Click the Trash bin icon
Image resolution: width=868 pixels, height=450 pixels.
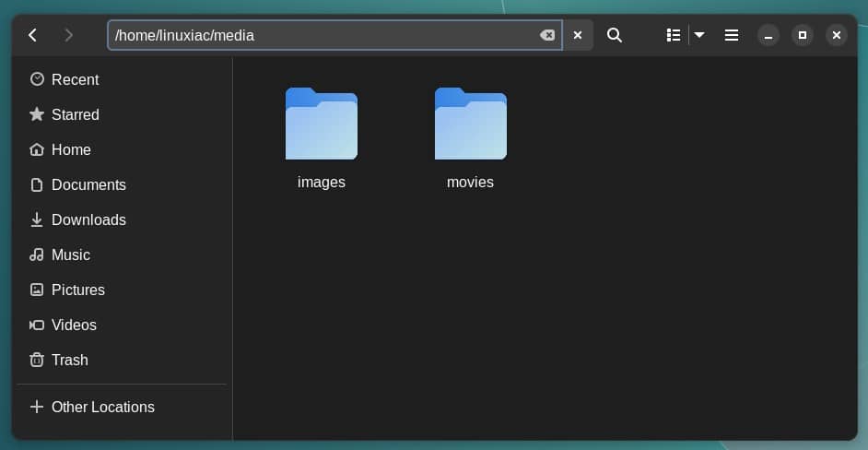click(x=37, y=360)
